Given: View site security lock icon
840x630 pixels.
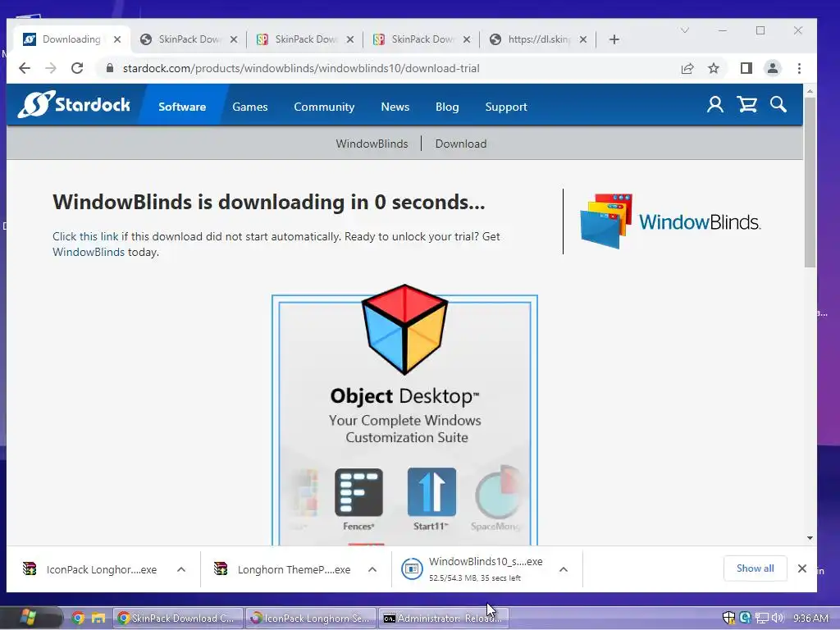Looking at the screenshot, I should tap(110, 68).
